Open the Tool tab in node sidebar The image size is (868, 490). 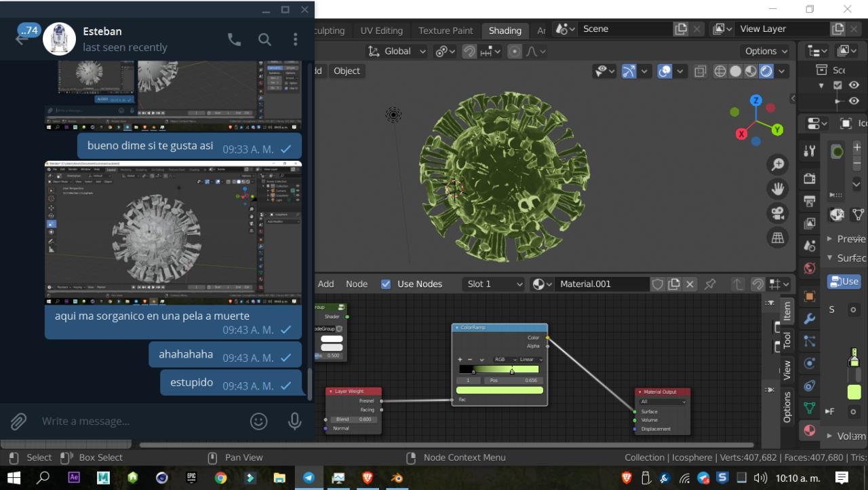[787, 340]
